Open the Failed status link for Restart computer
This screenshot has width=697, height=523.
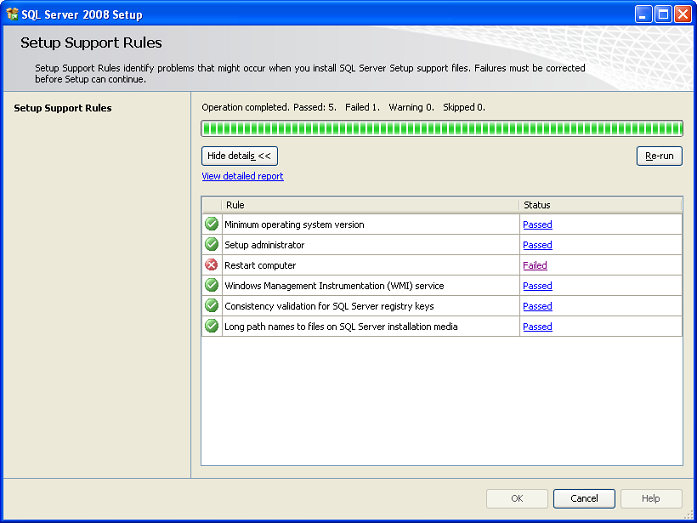pyautogui.click(x=535, y=265)
